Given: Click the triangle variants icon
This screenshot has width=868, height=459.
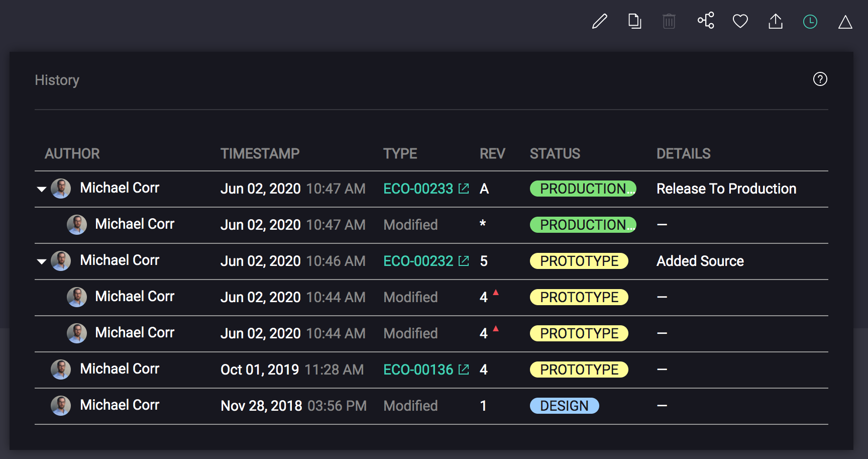Looking at the screenshot, I should click(845, 22).
